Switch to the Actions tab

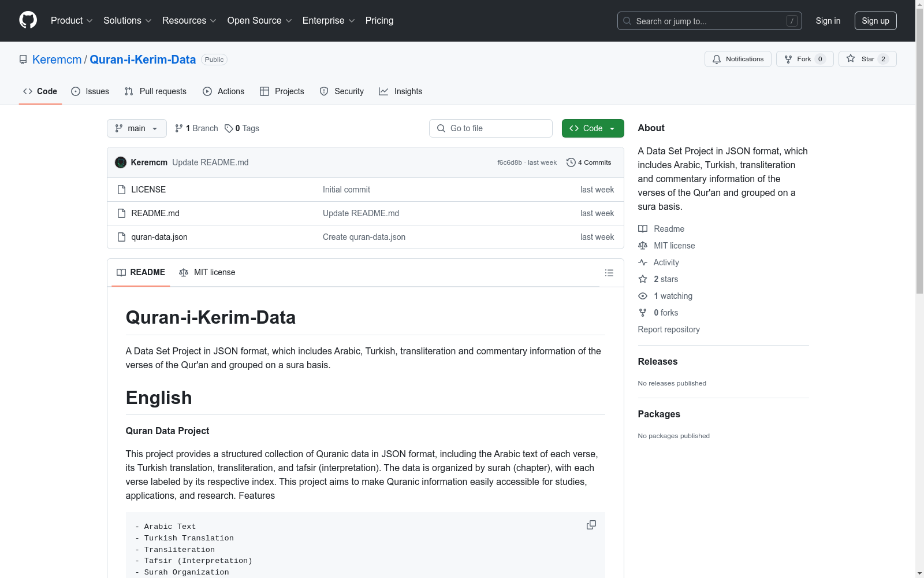click(x=223, y=91)
